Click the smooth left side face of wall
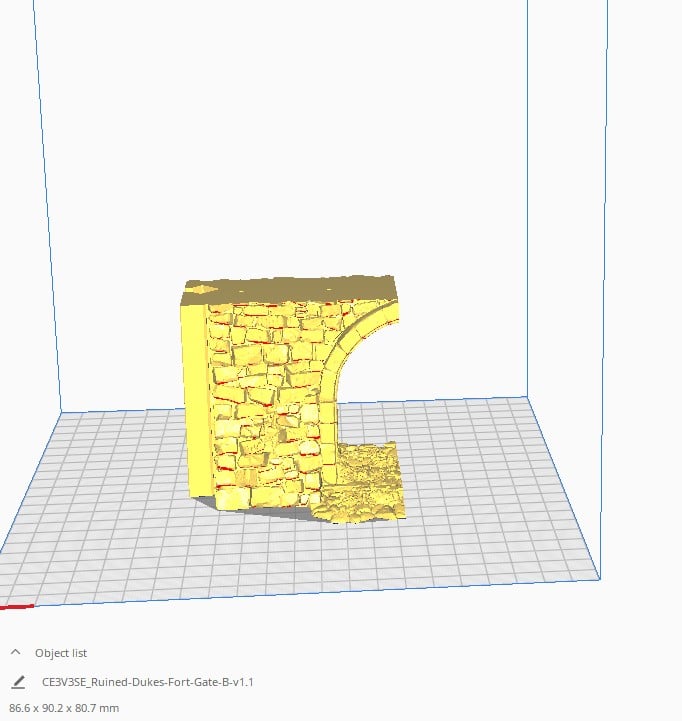This screenshot has width=682, height=721. [196, 400]
